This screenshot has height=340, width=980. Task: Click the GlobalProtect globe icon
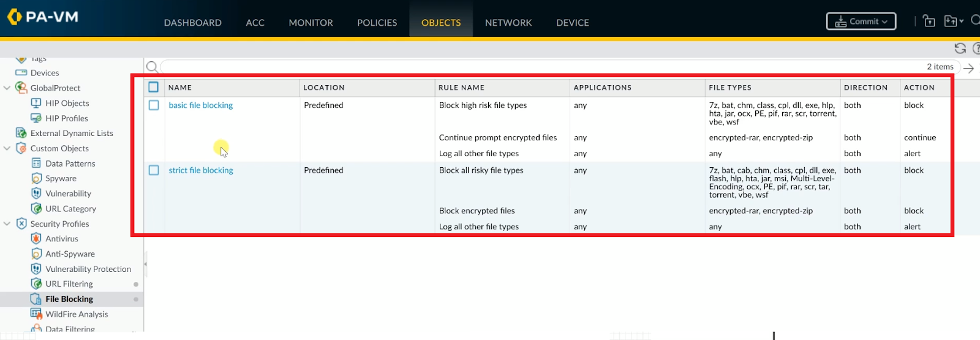pyautogui.click(x=21, y=88)
